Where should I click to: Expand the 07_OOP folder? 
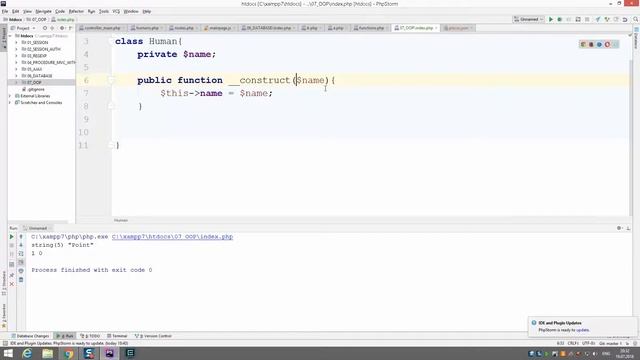[16, 82]
